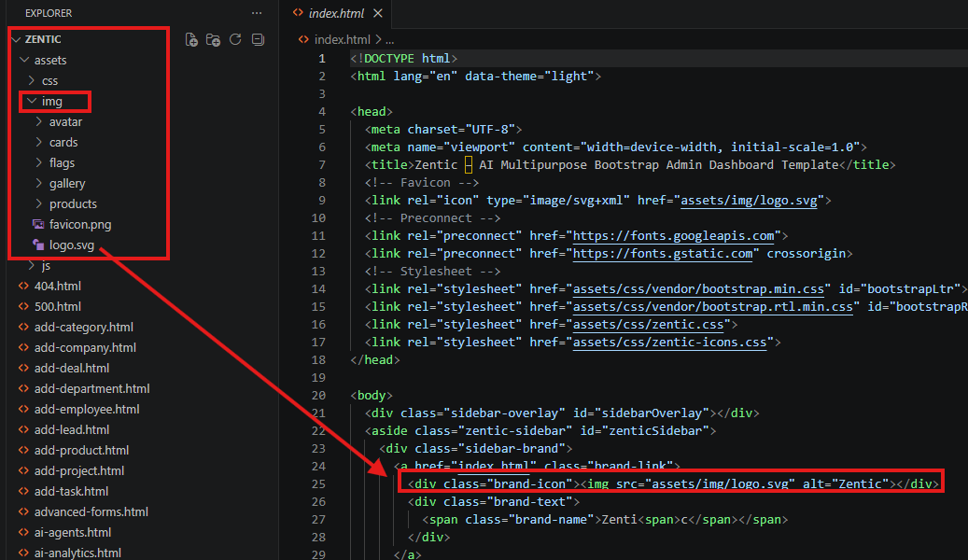Refresh the Explorer file tree
The height and width of the screenshot is (560, 968).
click(x=235, y=39)
